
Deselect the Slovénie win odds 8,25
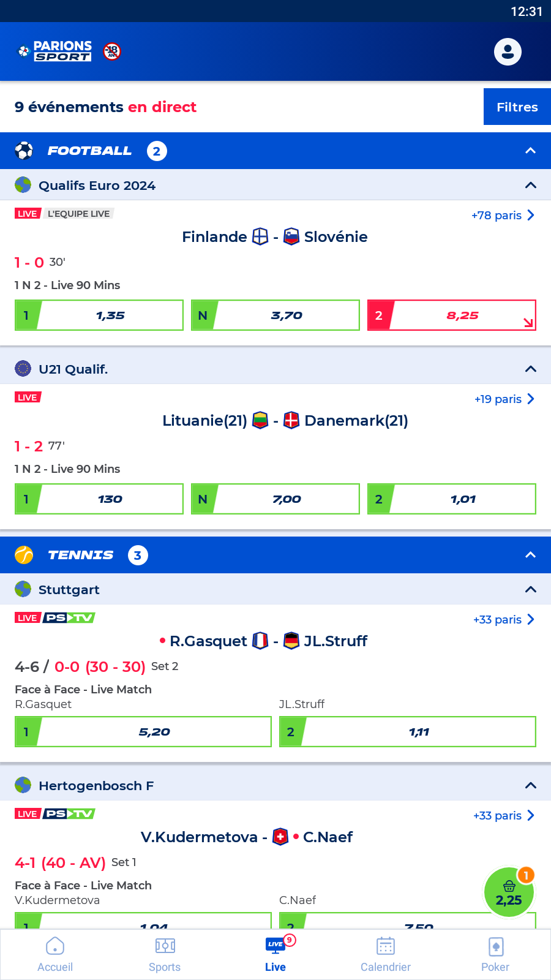(x=452, y=315)
